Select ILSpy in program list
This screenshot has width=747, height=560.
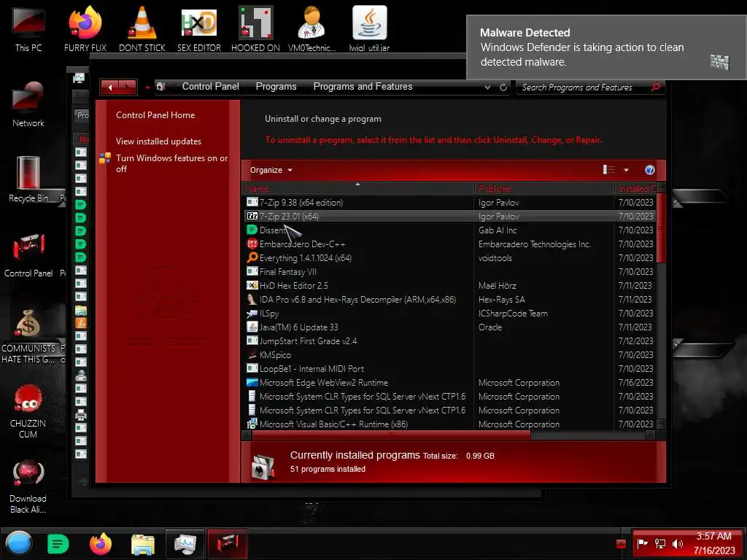tap(449, 314)
